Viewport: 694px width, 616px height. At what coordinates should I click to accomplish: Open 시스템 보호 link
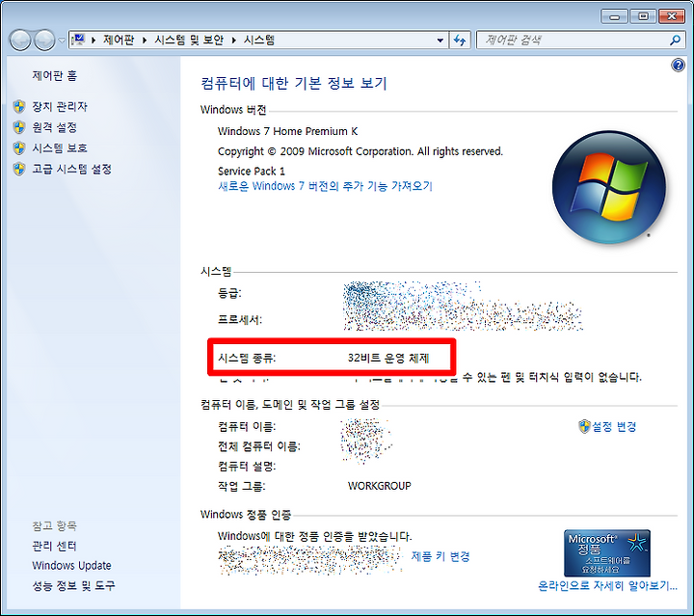[60, 147]
